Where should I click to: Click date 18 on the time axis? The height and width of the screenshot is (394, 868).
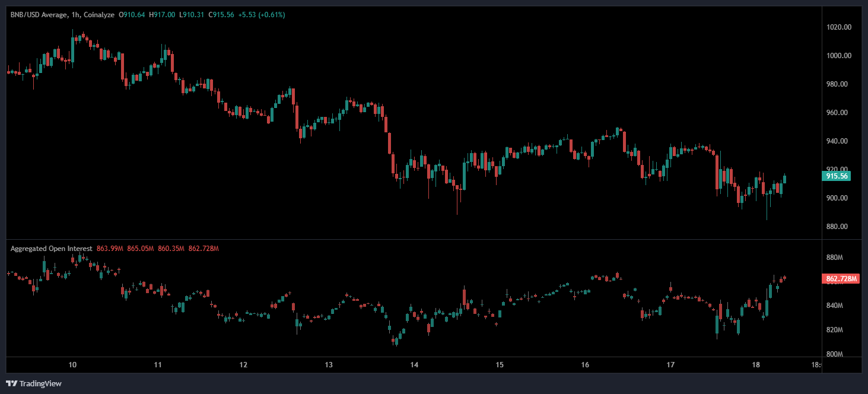tap(756, 364)
